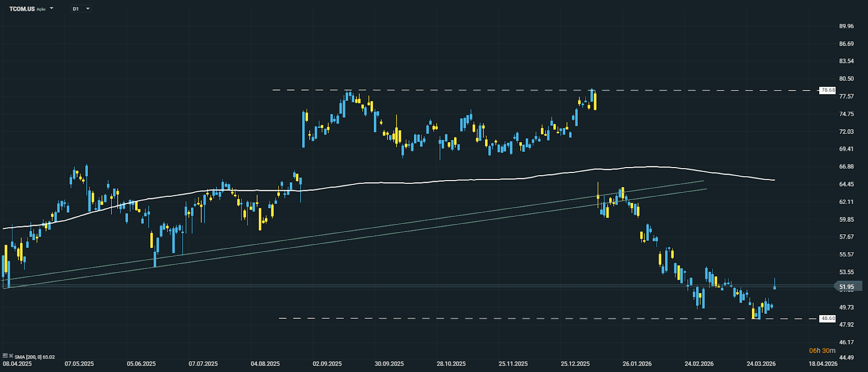Remove the SMA indicator with X icon
Screen dimensions: 868x372
tap(11, 356)
